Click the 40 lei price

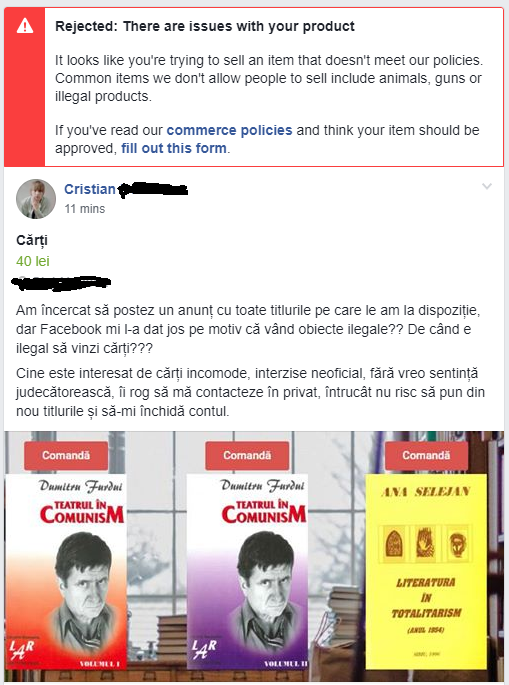click(33, 261)
